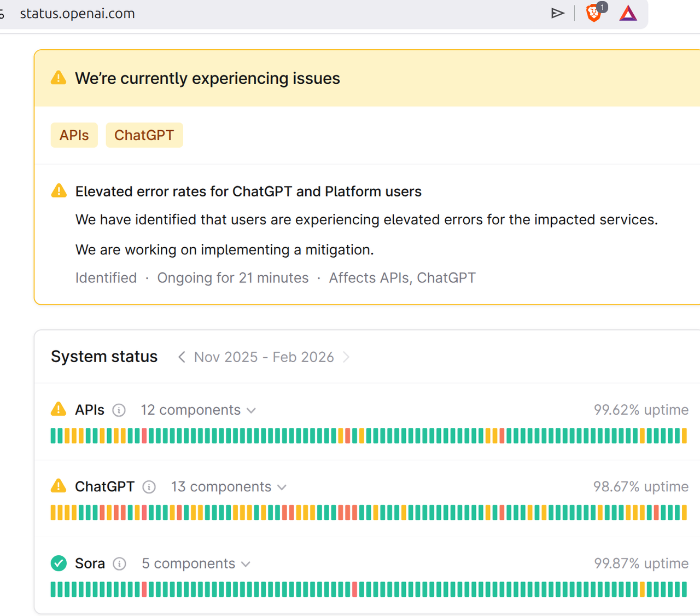Click the info icon beside ChatGPT
The height and width of the screenshot is (616, 700).
149,487
